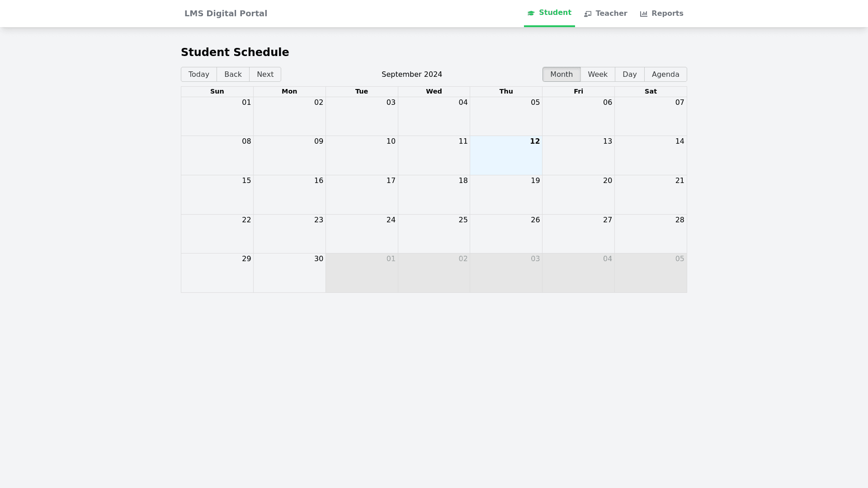Click the graduation cap Student icon
This screenshot has width=868, height=488.
click(531, 13)
